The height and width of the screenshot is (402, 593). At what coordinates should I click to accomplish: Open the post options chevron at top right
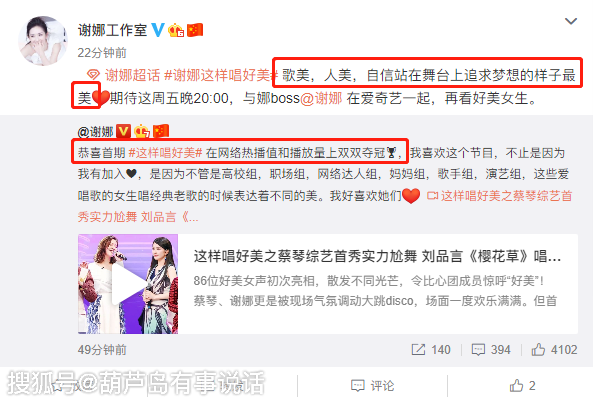pos(571,21)
